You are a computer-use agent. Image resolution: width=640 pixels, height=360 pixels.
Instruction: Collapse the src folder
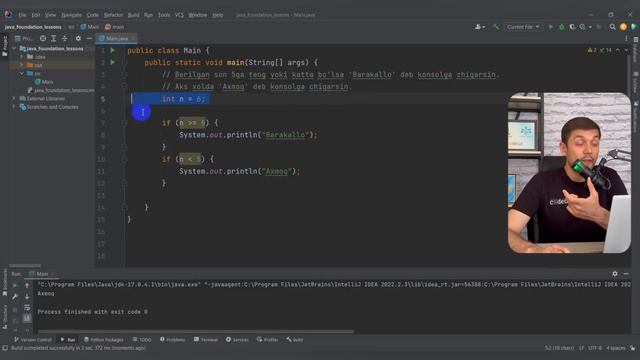[22, 73]
